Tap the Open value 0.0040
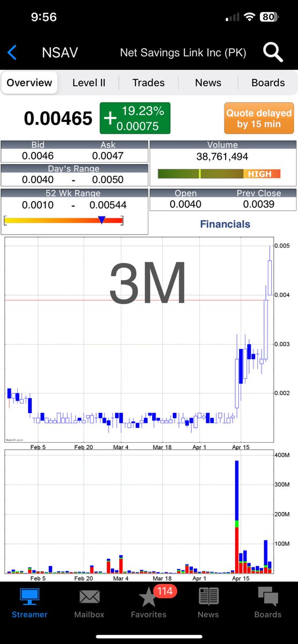Image resolution: width=298 pixels, height=644 pixels. [x=185, y=204]
